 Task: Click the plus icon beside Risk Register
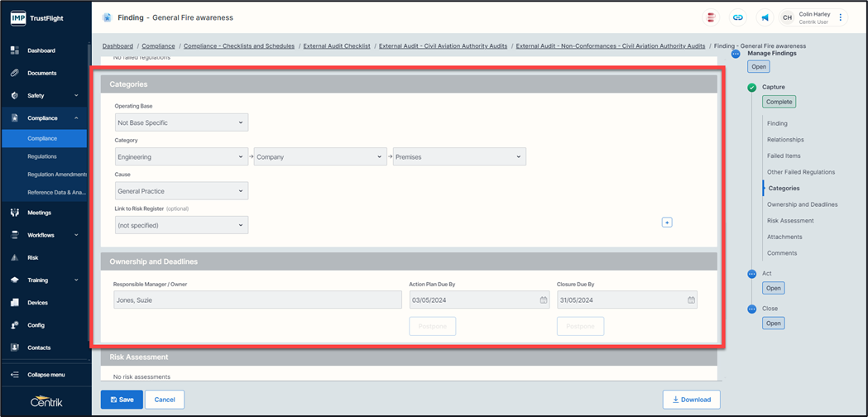pyautogui.click(x=667, y=223)
